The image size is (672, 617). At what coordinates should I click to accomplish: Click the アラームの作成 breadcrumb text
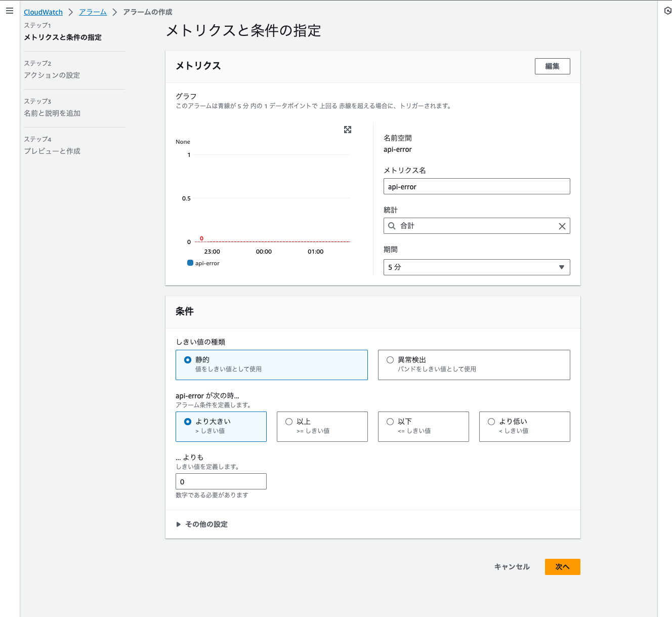(148, 12)
